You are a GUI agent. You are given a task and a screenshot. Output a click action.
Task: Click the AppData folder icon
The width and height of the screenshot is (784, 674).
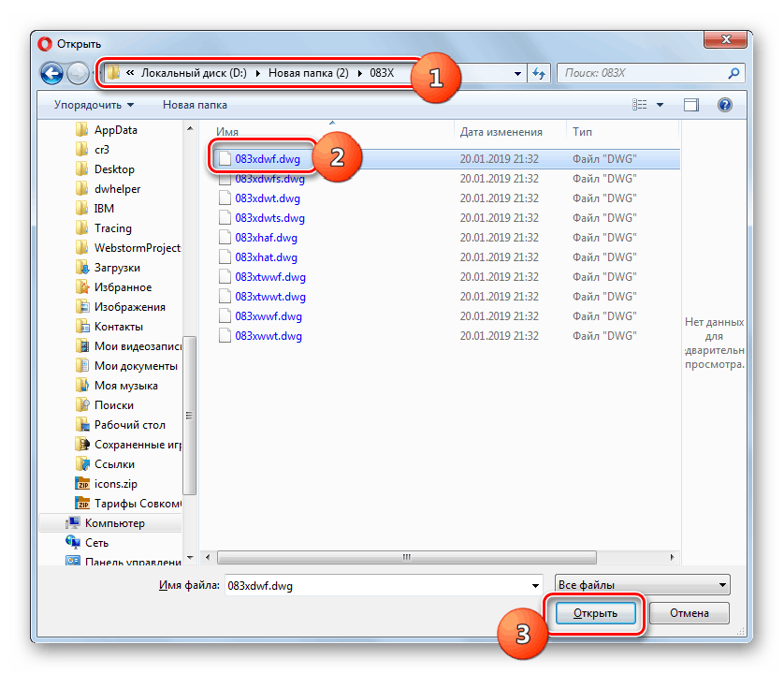coord(81,130)
